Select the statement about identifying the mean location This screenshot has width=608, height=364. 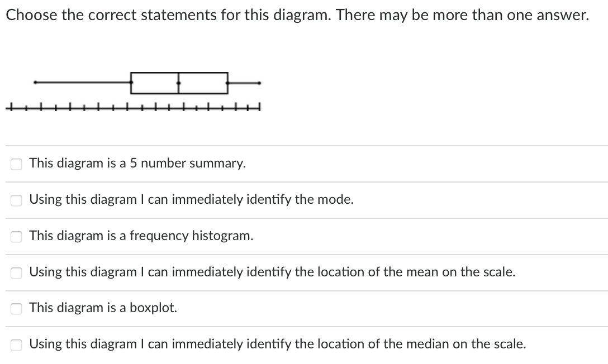tap(273, 272)
